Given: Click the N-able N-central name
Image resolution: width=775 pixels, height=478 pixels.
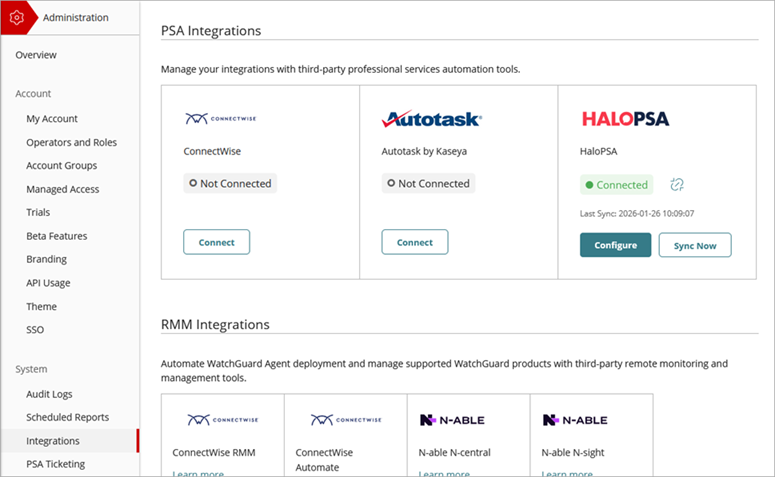Looking at the screenshot, I should [455, 453].
